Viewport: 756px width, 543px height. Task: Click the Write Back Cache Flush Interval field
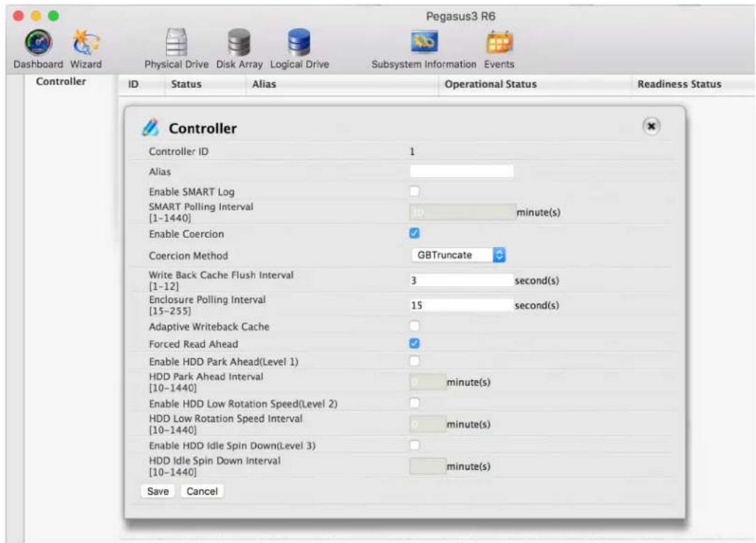[x=462, y=280]
